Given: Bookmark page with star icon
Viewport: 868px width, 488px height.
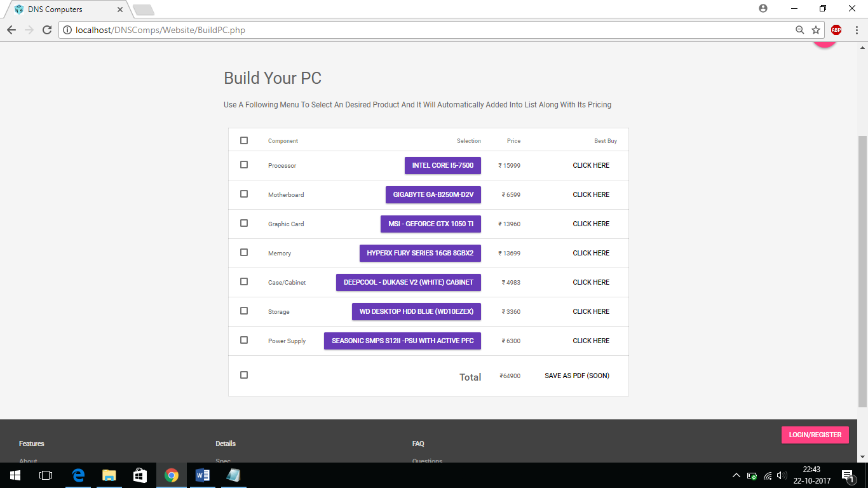Looking at the screenshot, I should coord(816,30).
